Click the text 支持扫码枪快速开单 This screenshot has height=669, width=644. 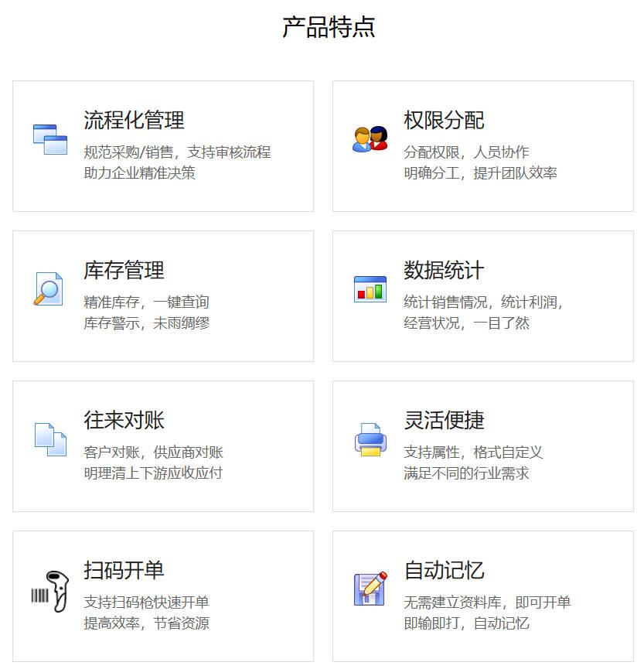pyautogui.click(x=145, y=602)
